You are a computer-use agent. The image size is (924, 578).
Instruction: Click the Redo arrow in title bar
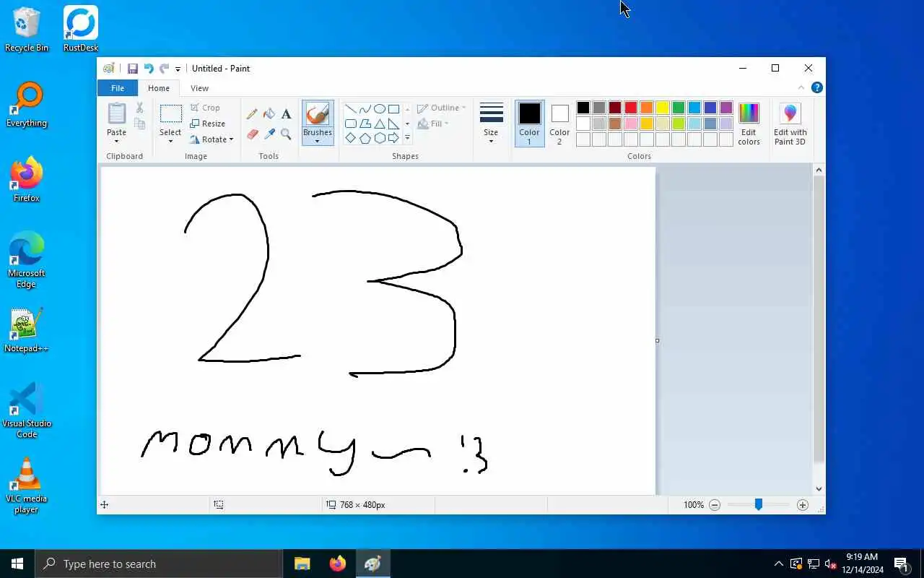click(164, 69)
